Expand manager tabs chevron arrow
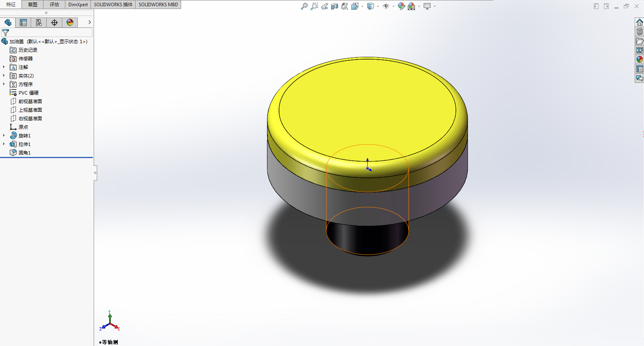 tap(89, 23)
